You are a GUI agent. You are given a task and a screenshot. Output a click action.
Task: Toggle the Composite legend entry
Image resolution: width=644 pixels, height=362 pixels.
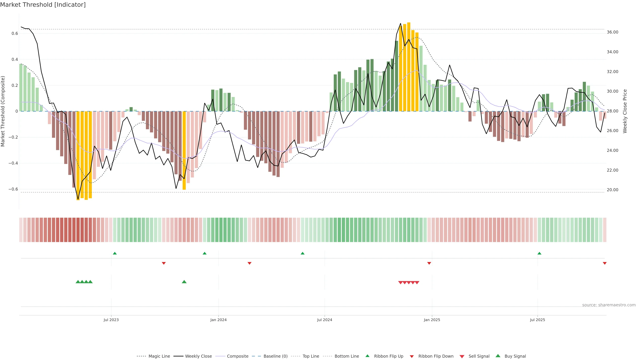coord(237,356)
